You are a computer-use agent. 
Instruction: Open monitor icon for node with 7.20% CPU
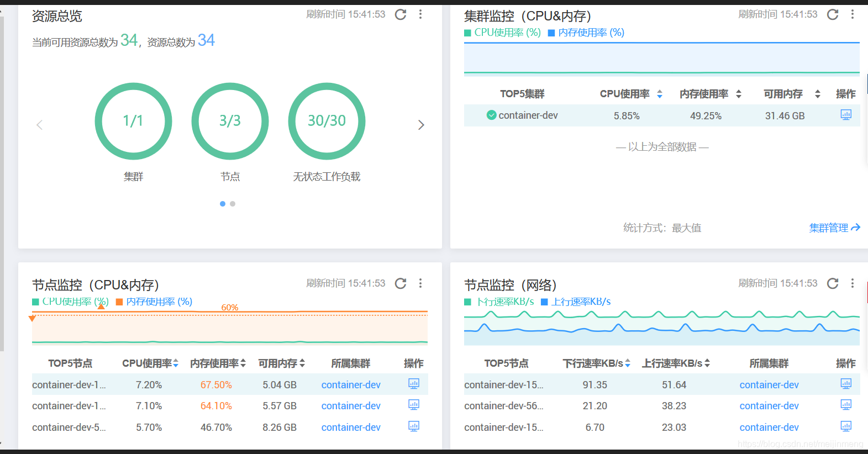tap(414, 384)
